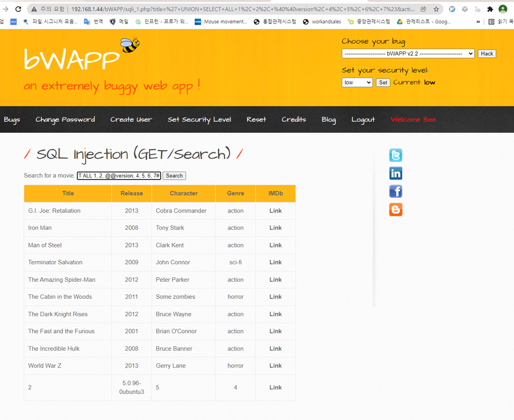The height and width of the screenshot is (420, 514).
Task: Expand the Choose your bug dropdown
Action: click(x=408, y=54)
